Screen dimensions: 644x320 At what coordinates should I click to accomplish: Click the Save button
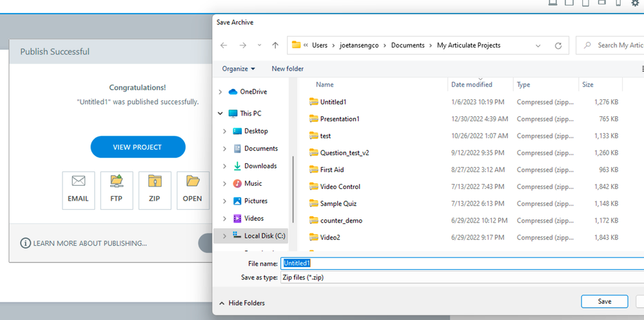[604, 301]
